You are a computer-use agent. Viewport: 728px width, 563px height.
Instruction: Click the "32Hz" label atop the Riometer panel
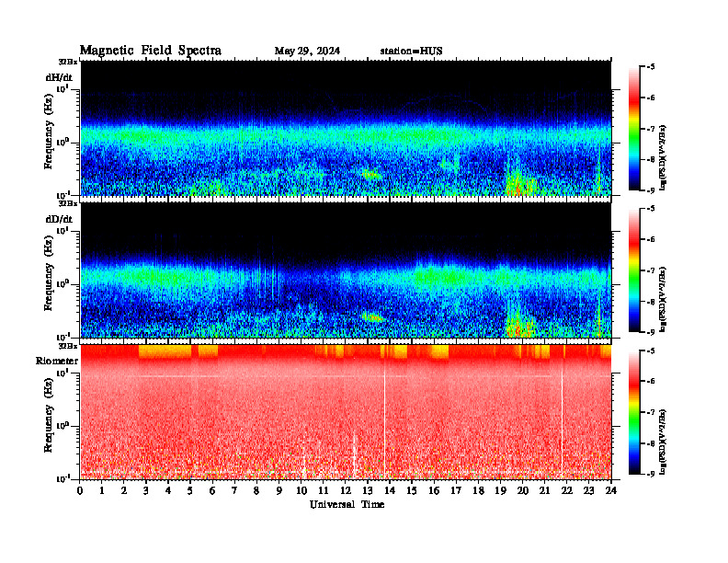pos(68,346)
